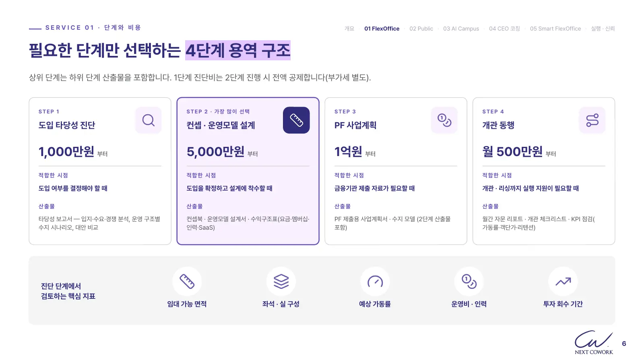Click 도입을 확정하고 설계에 착수할 때 text

(x=229, y=188)
